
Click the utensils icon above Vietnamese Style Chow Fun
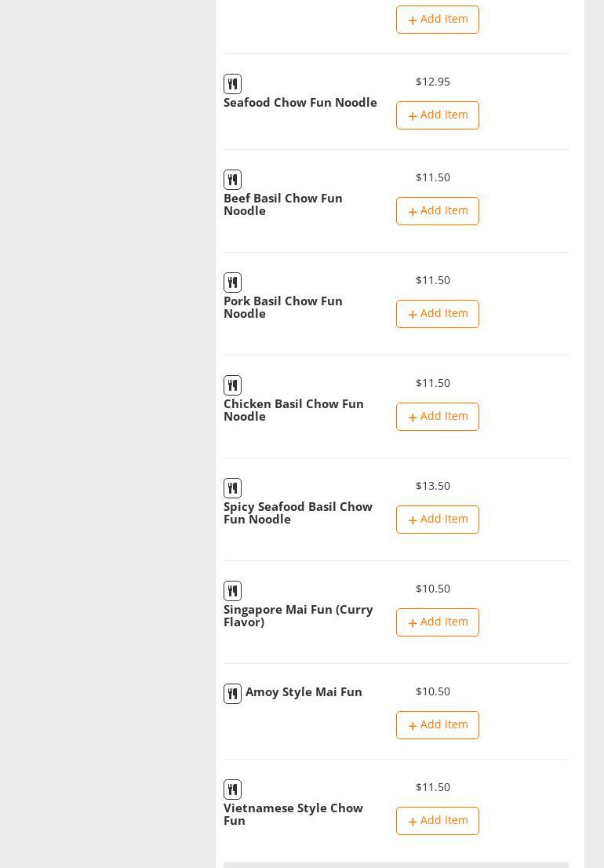click(x=232, y=790)
